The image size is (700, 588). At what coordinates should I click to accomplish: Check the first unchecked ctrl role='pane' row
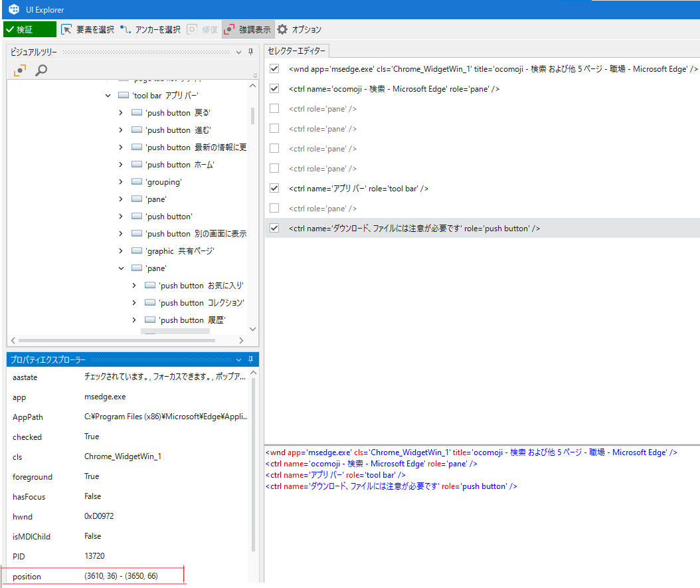(x=274, y=109)
